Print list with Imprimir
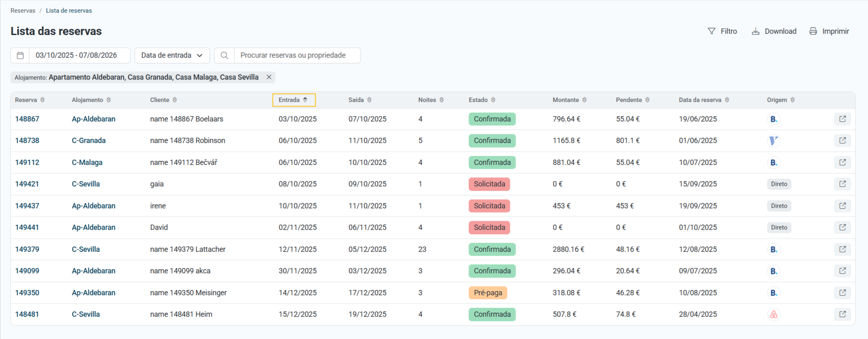868x339 pixels. [x=829, y=31]
